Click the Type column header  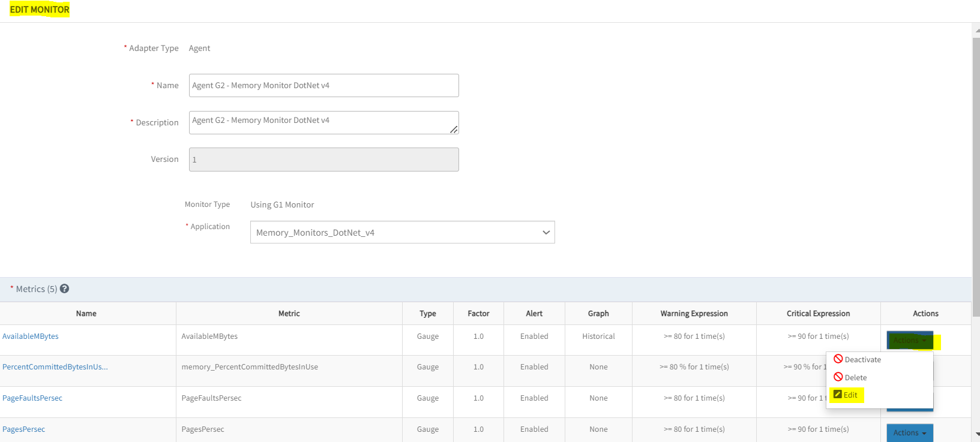[x=428, y=314]
